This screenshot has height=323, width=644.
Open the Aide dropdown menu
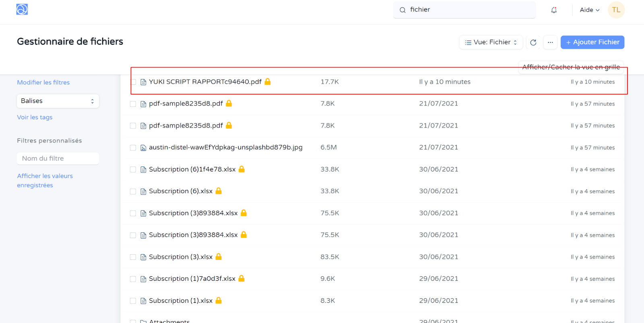[589, 10]
